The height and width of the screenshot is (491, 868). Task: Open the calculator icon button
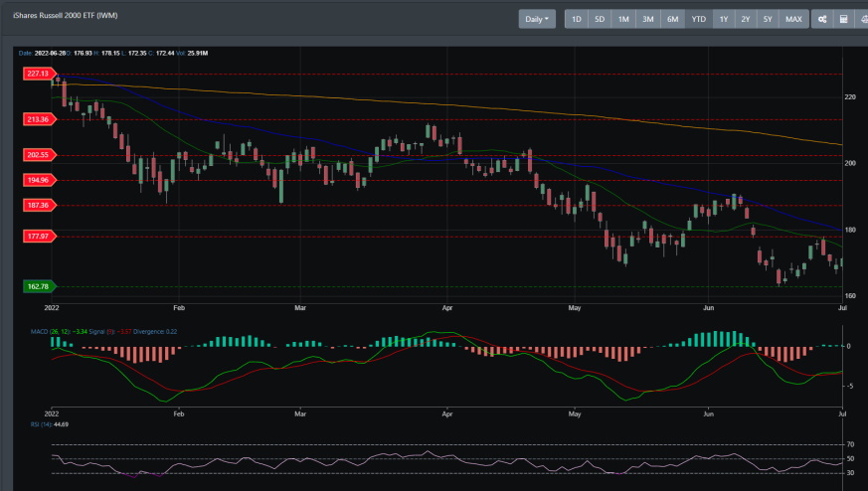pyautogui.click(x=844, y=19)
